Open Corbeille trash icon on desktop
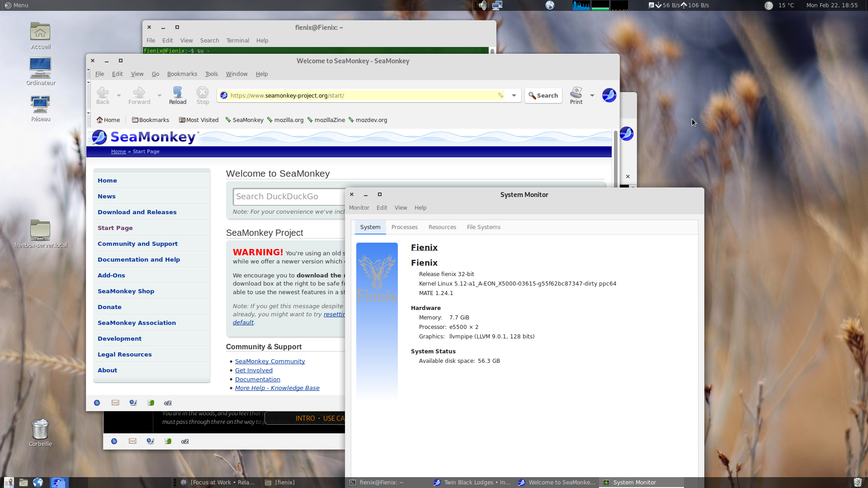This screenshot has height=488, width=868. 40,429
